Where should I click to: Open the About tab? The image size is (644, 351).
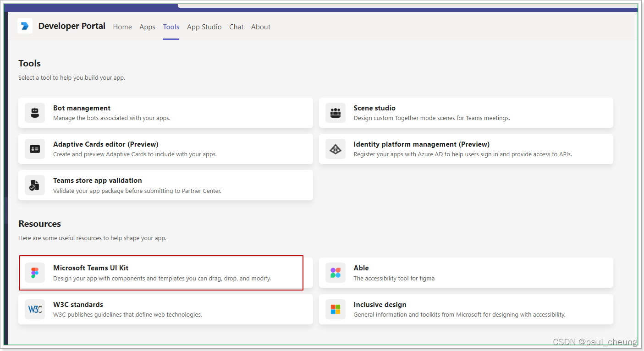[261, 27]
